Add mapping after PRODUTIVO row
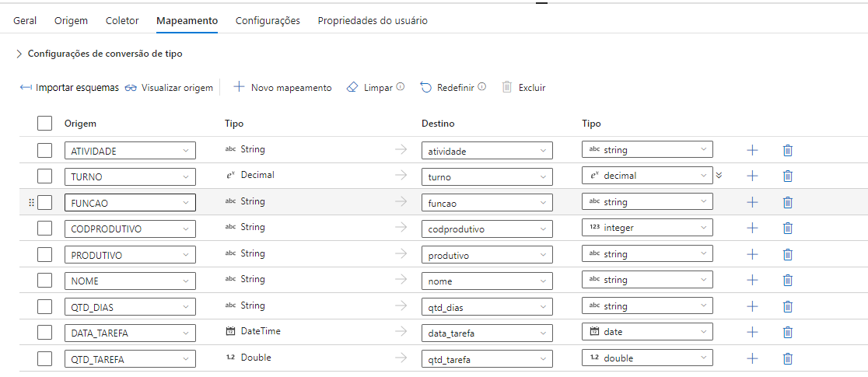The width and height of the screenshot is (868, 377). 752,254
